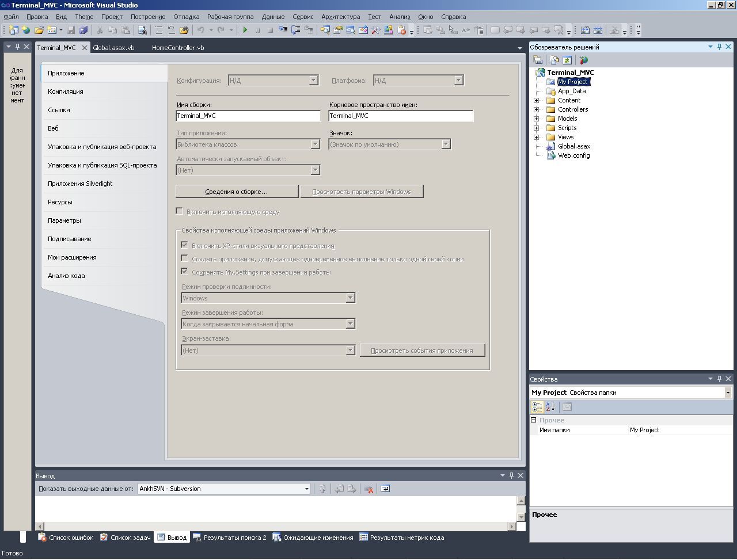Select Global.asax in Solution Explorer
The height and width of the screenshot is (560, 737).
pos(573,146)
